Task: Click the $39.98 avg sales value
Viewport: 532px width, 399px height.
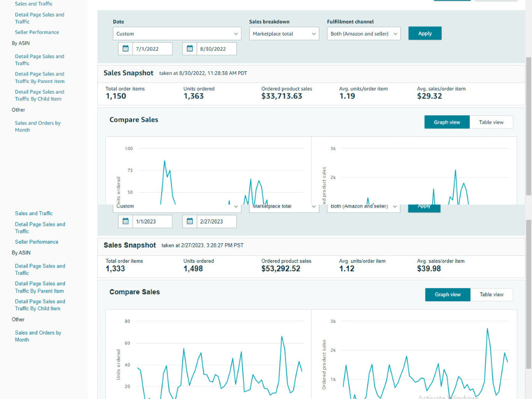Action: tap(429, 269)
